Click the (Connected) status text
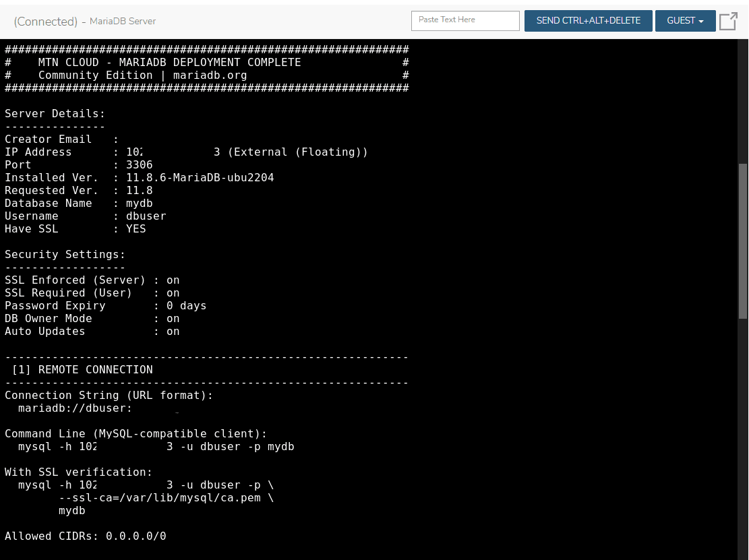Screen dimensions: 749x560 pyautogui.click(x=45, y=22)
